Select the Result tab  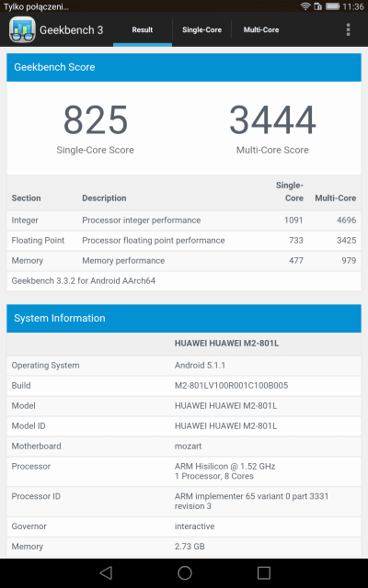[143, 30]
